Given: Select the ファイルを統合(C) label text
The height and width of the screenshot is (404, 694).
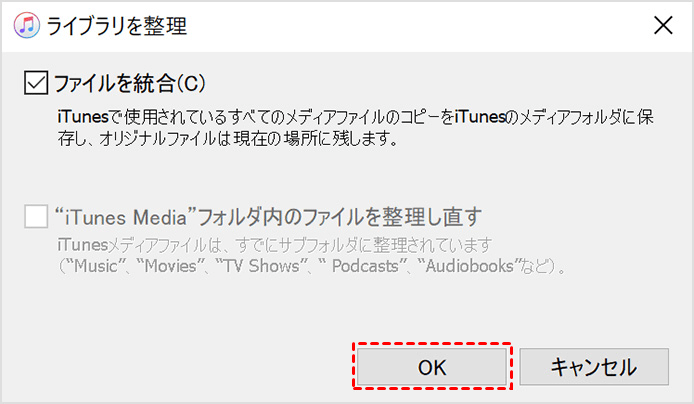Looking at the screenshot, I should 130,83.
